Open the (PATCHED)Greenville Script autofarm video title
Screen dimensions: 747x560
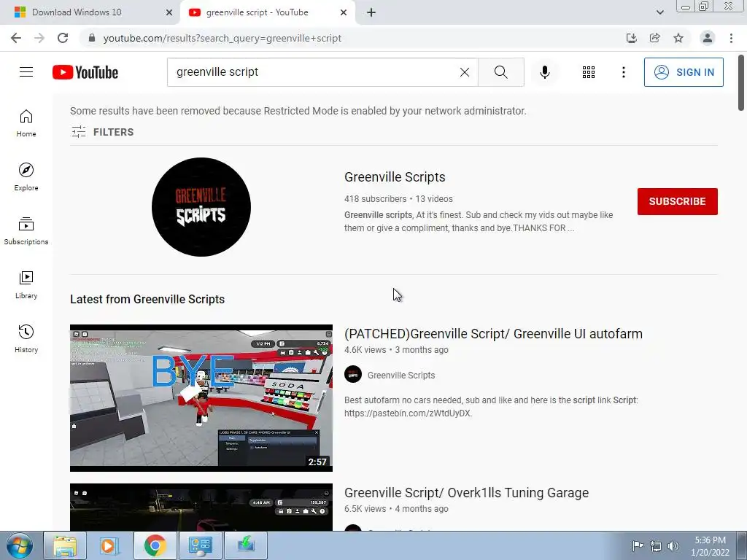[x=494, y=334]
